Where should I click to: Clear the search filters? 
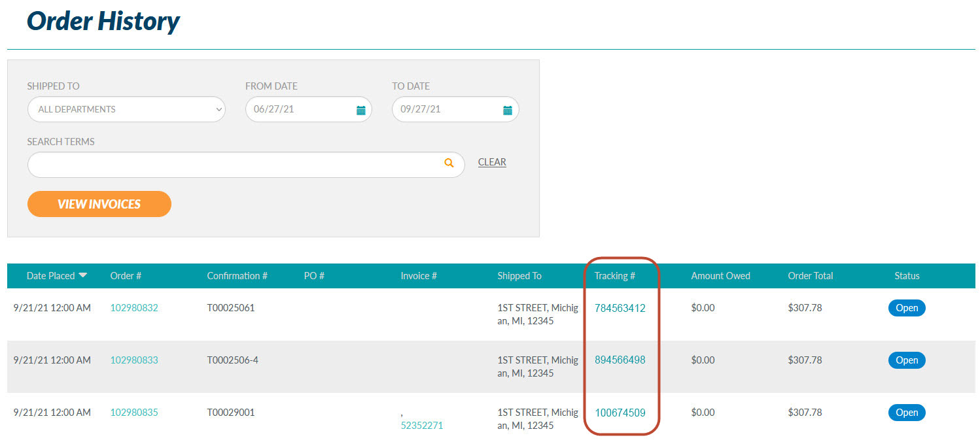click(492, 162)
